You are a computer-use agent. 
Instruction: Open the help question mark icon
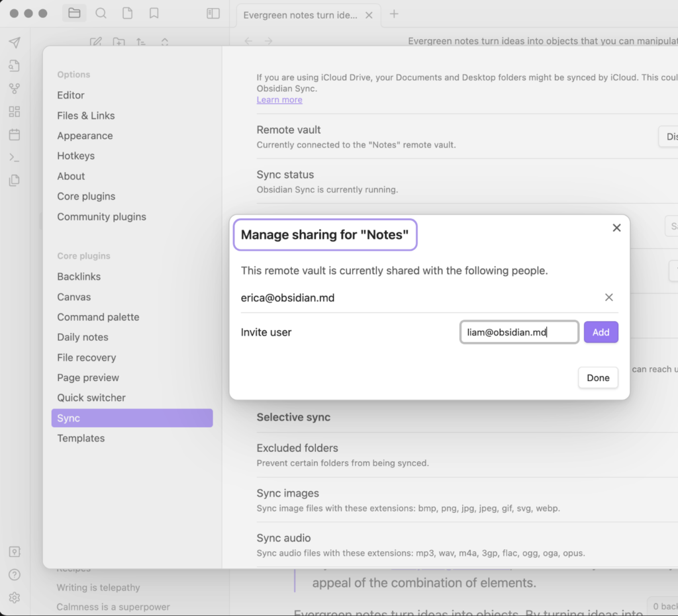tap(15, 574)
